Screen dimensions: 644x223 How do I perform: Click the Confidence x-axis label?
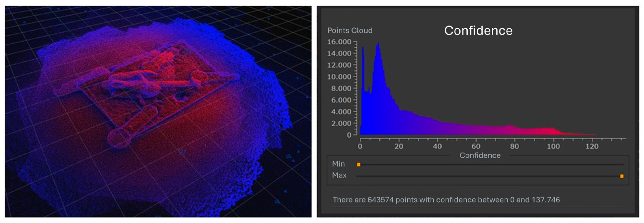click(x=480, y=155)
